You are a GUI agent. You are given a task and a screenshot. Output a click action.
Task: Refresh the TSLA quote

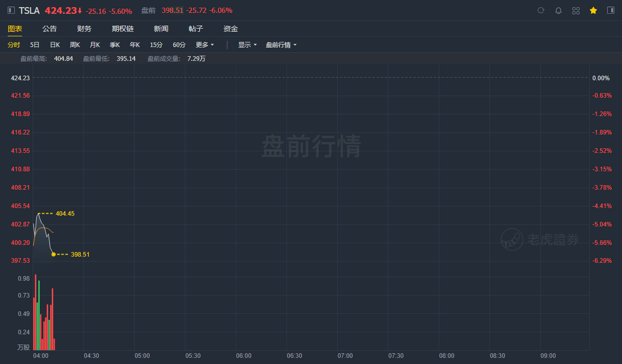tap(541, 10)
